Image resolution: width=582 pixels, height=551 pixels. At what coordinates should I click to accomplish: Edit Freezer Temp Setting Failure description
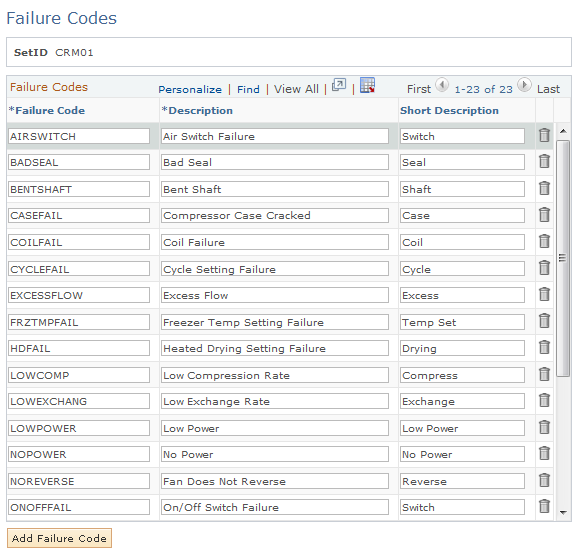275,322
